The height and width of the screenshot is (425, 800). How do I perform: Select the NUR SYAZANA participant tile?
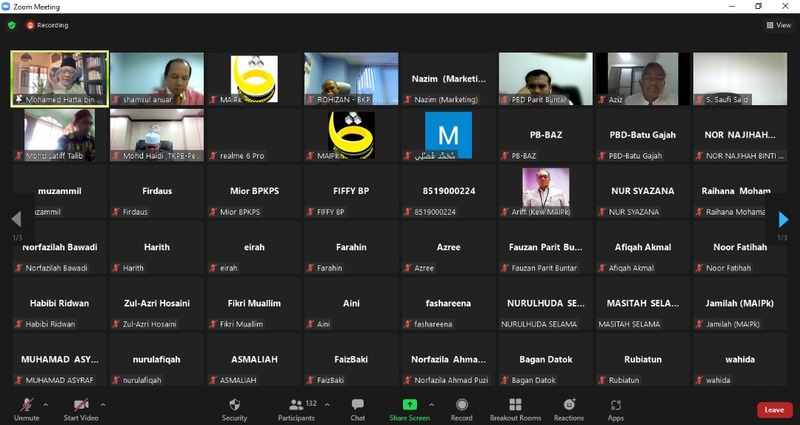point(643,191)
